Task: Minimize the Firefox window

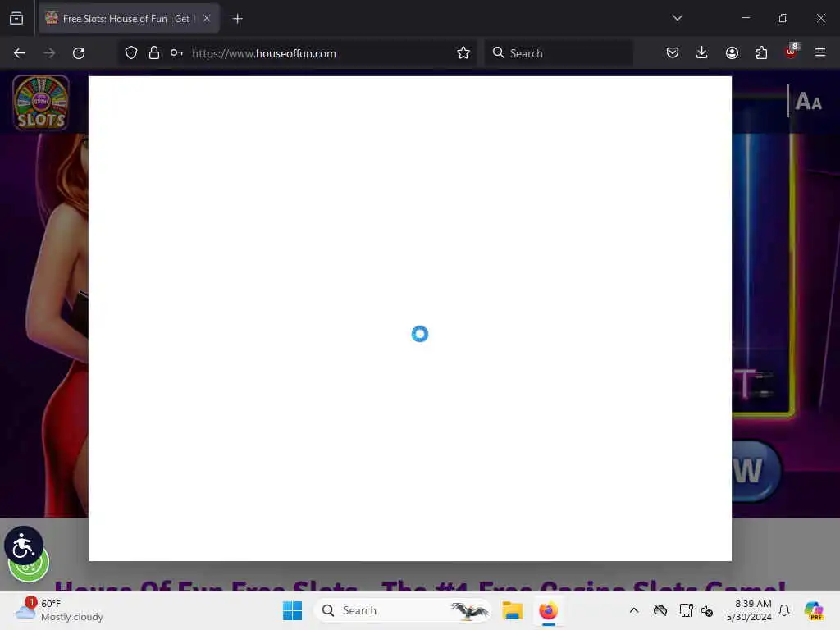Action: coord(746,18)
